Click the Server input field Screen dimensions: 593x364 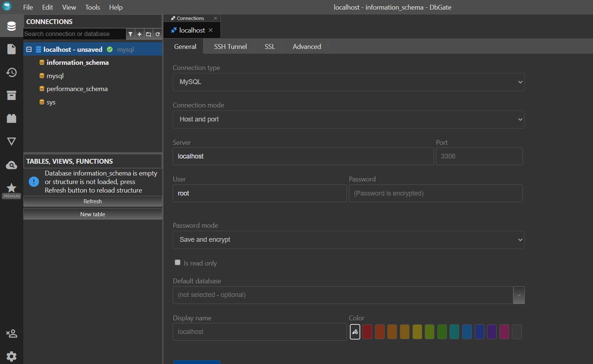pos(303,156)
